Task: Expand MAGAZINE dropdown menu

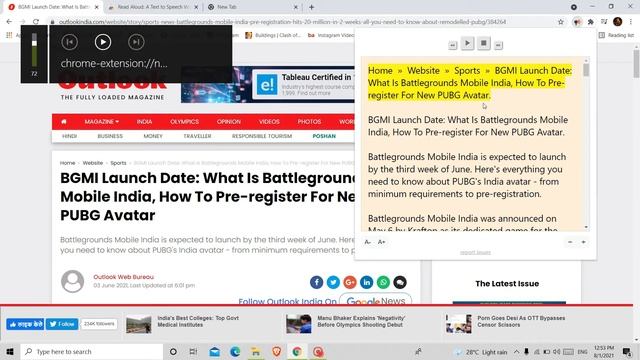Action: click(102, 122)
